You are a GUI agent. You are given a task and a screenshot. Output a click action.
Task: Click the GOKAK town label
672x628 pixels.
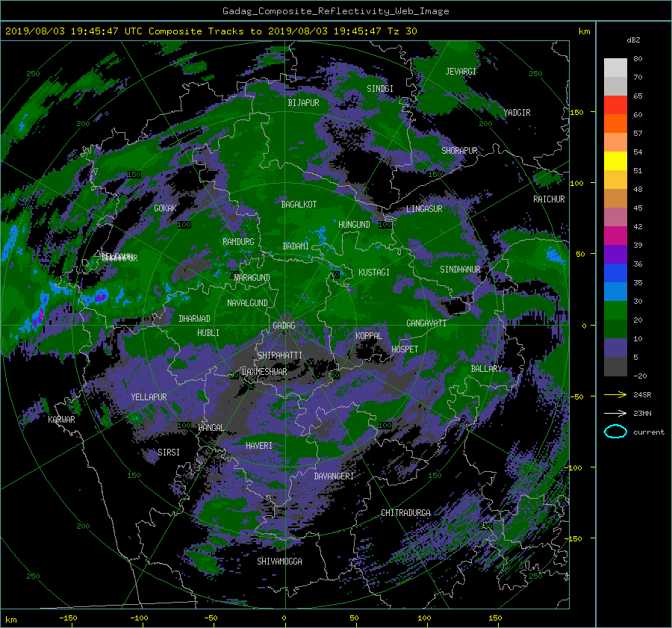[x=165, y=208]
